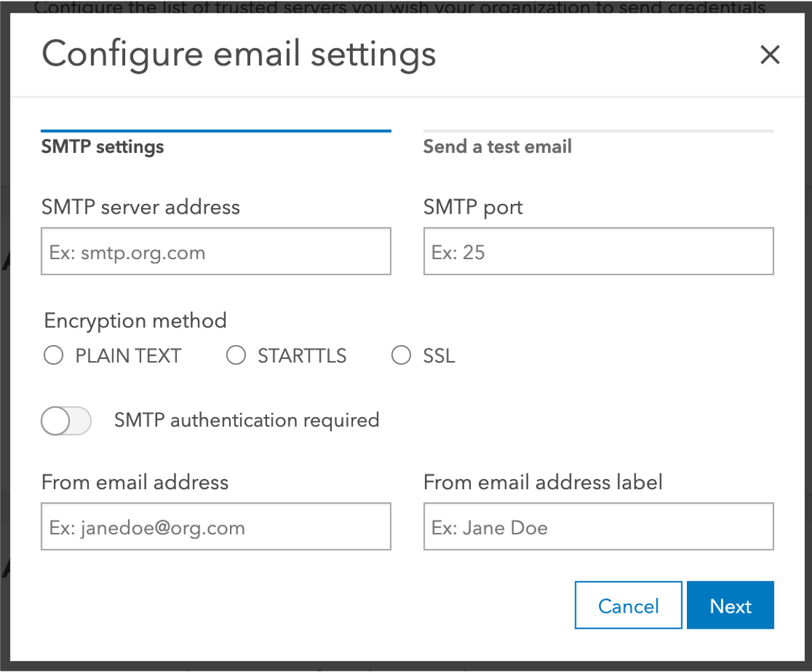Viewport: 812px width, 672px height.
Task: Switch to the Send a test email tab
Action: (x=498, y=146)
